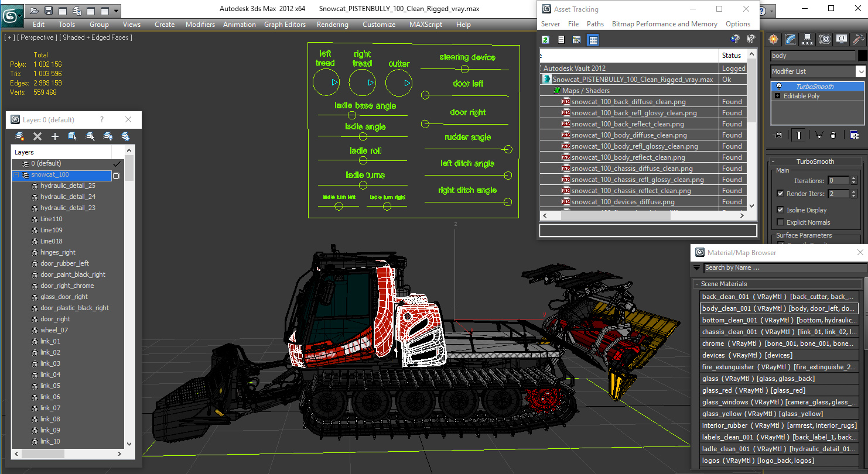Image resolution: width=868 pixels, height=474 pixels.
Task: Click the Pin Stack icon below modifier stack
Action: click(778, 135)
